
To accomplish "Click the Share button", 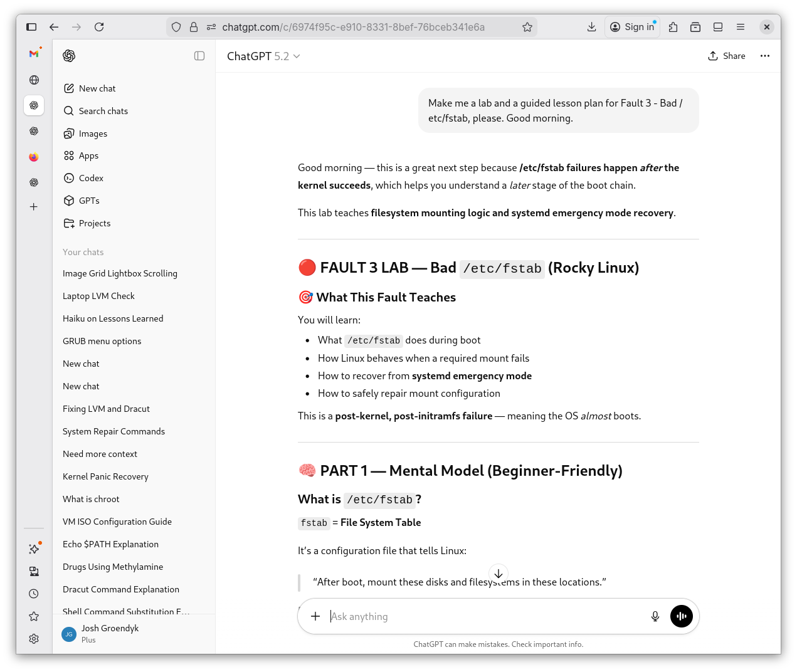I will pyautogui.click(x=727, y=56).
